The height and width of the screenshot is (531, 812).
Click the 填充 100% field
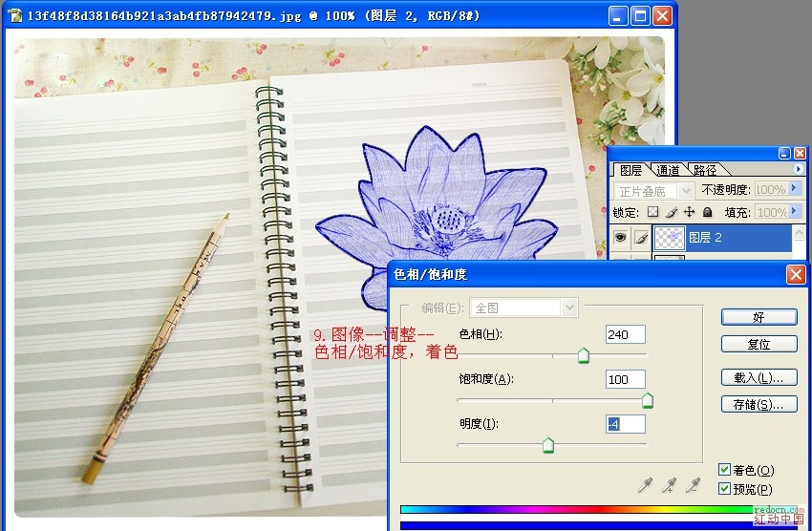point(771,212)
